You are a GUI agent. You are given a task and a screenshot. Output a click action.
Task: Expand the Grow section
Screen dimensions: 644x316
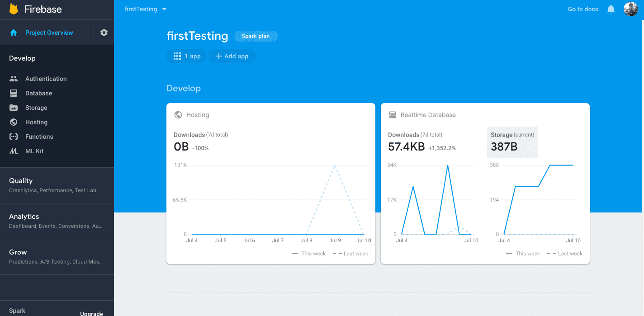(57, 256)
